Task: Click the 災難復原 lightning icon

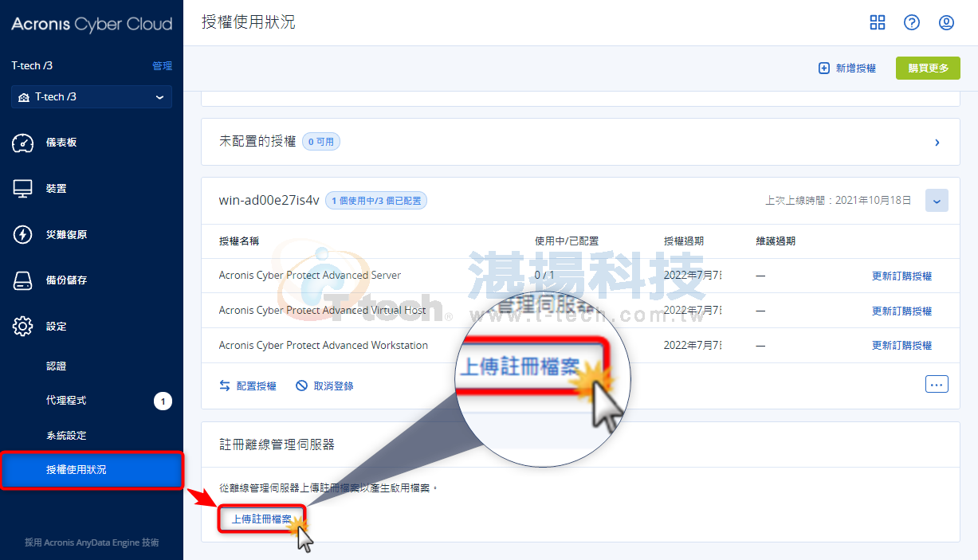Action: pyautogui.click(x=22, y=234)
